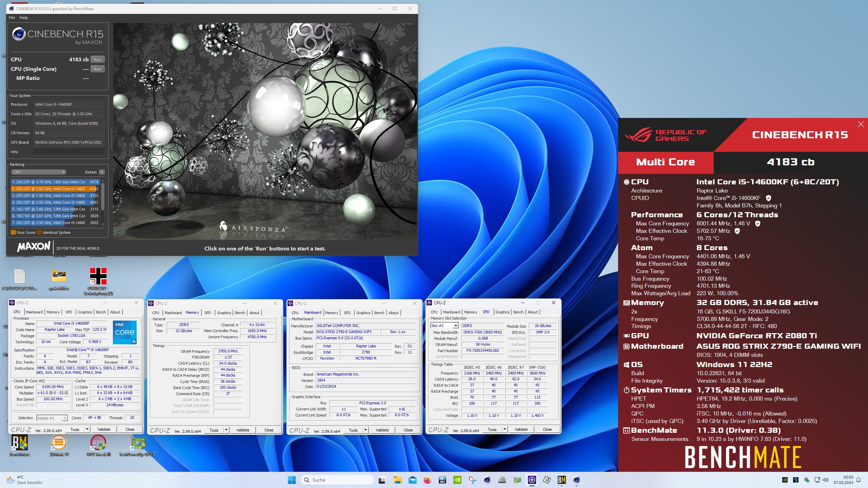Launch Firefox from the taskbar
Image resolution: width=868 pixels, height=488 pixels.
click(427, 480)
